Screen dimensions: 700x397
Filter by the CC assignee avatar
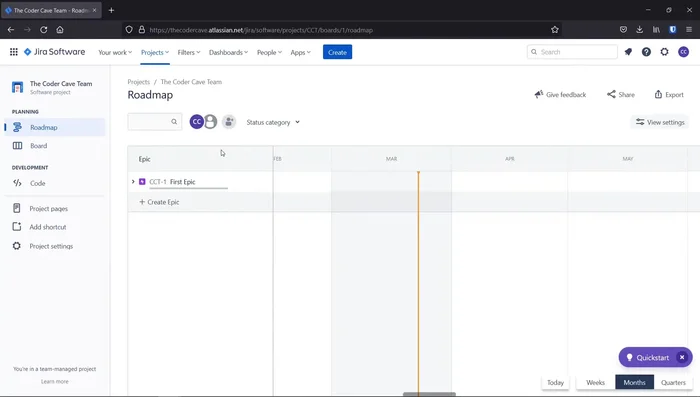click(196, 121)
